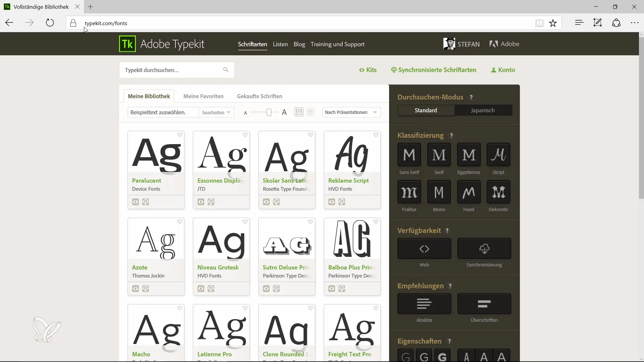Viewport: 644px width, 362px height.
Task: Open Listen navigation item
Action: 280,44
